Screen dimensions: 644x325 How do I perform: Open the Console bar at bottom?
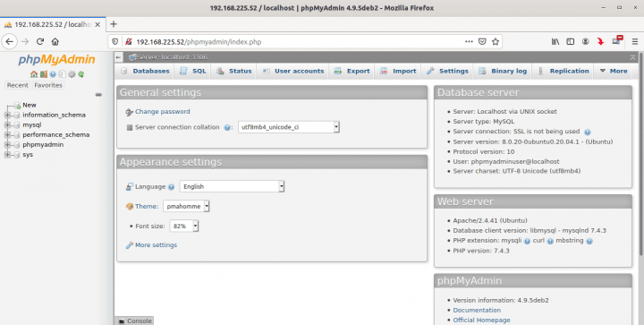(x=134, y=321)
